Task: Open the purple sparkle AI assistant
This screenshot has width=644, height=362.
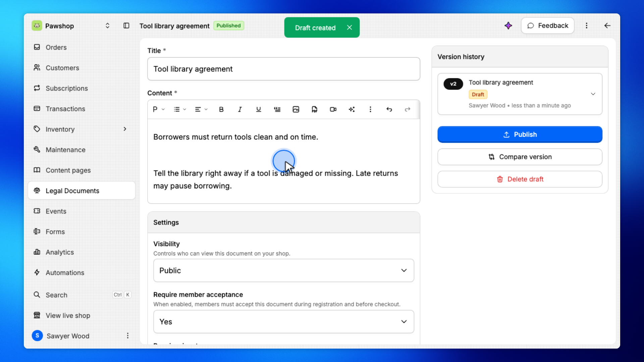Action: (x=508, y=26)
